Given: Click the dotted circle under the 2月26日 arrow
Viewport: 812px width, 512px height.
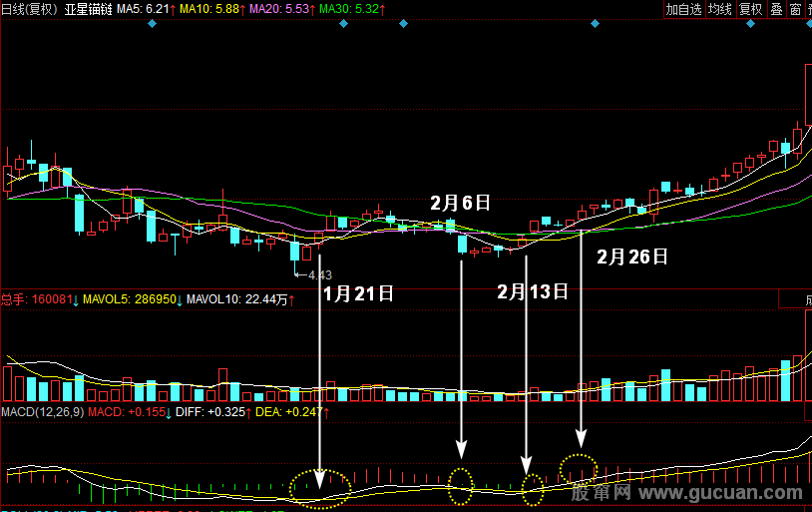Looking at the screenshot, I should (x=578, y=467).
